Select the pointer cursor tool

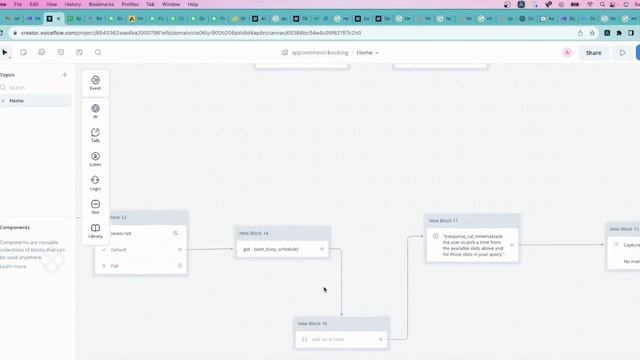(5, 52)
